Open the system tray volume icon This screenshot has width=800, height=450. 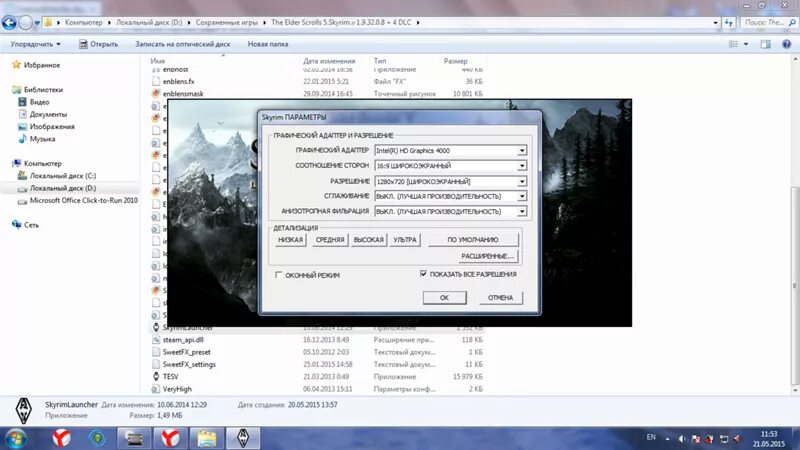(683, 439)
